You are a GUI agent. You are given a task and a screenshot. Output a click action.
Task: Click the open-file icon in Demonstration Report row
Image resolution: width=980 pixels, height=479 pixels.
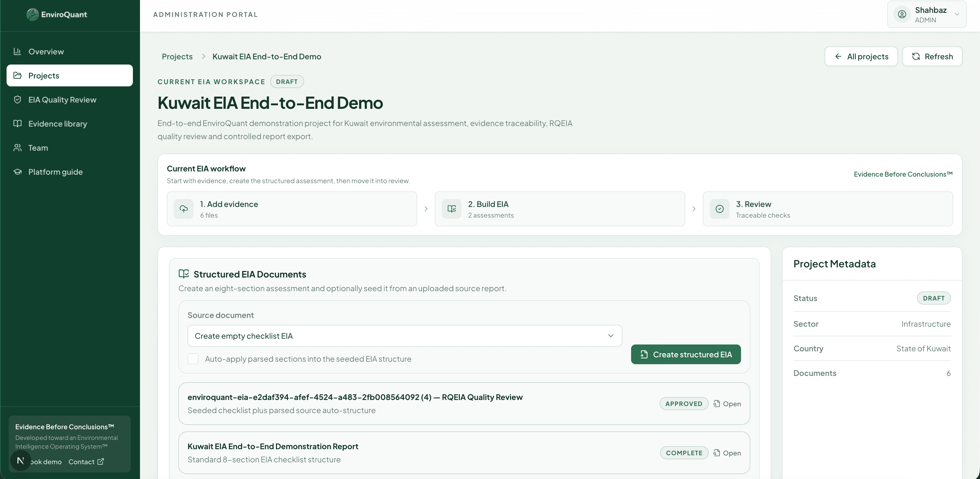click(x=717, y=453)
